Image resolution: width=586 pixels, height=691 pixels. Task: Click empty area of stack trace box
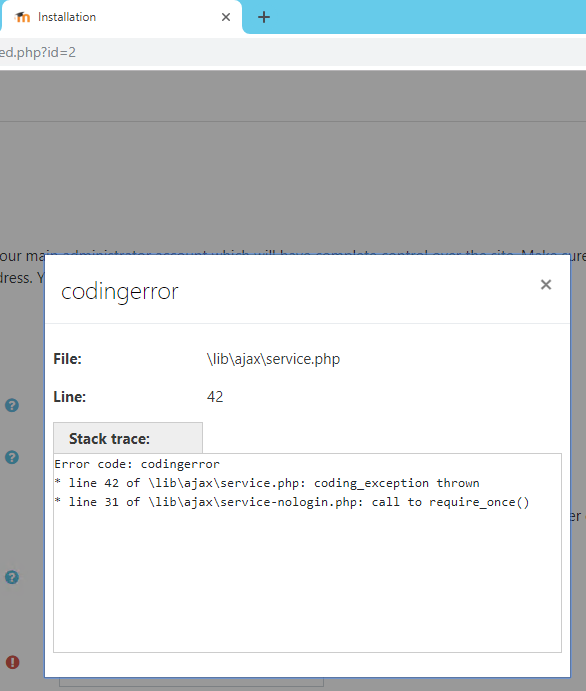click(307, 582)
